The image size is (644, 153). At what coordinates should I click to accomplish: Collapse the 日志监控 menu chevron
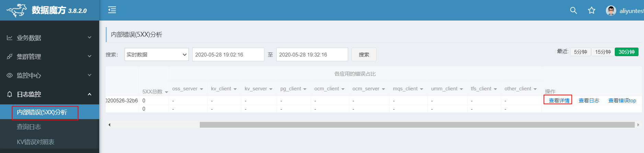pyautogui.click(x=90, y=94)
